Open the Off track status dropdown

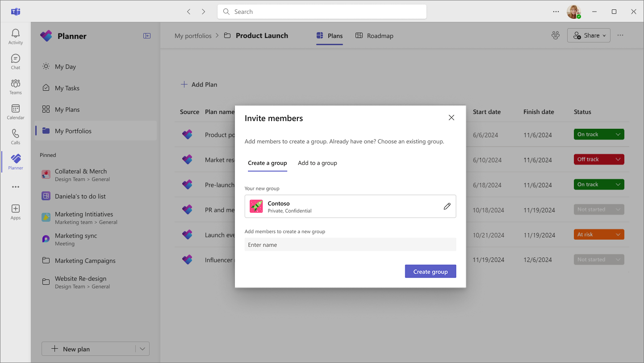(618, 159)
